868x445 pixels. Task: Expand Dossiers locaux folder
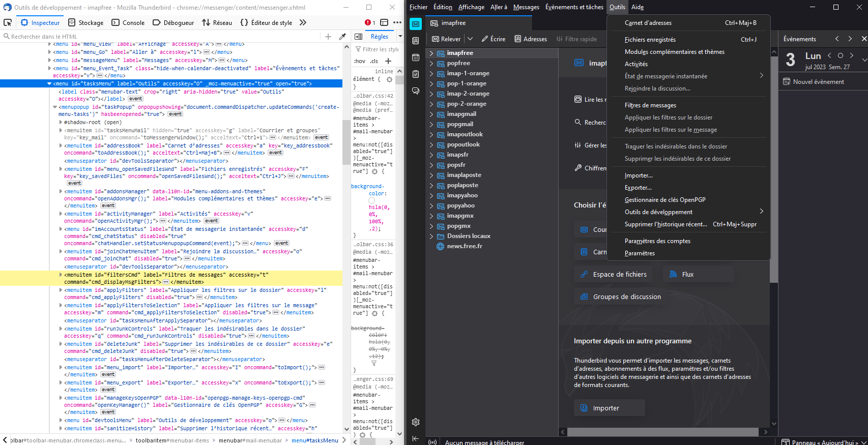[x=431, y=236]
